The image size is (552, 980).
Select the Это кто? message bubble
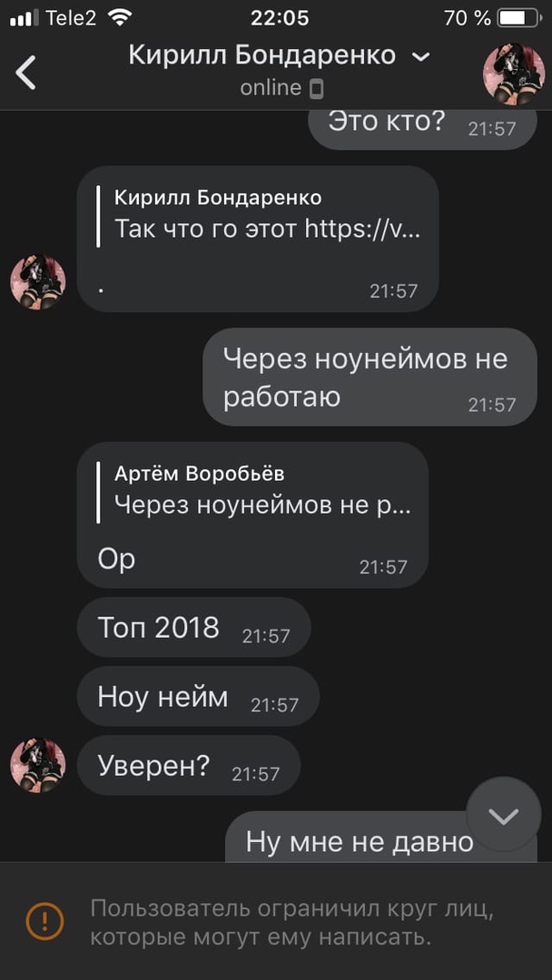coord(423,128)
